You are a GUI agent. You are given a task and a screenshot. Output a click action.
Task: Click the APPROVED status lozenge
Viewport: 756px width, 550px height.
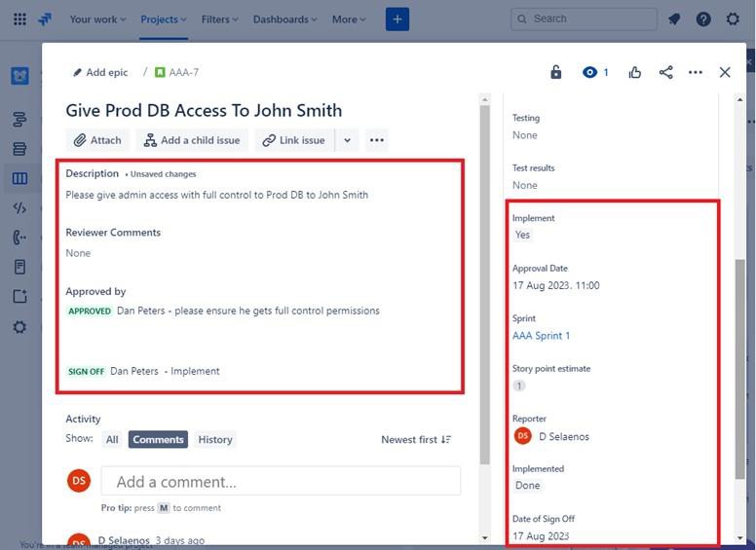point(90,312)
